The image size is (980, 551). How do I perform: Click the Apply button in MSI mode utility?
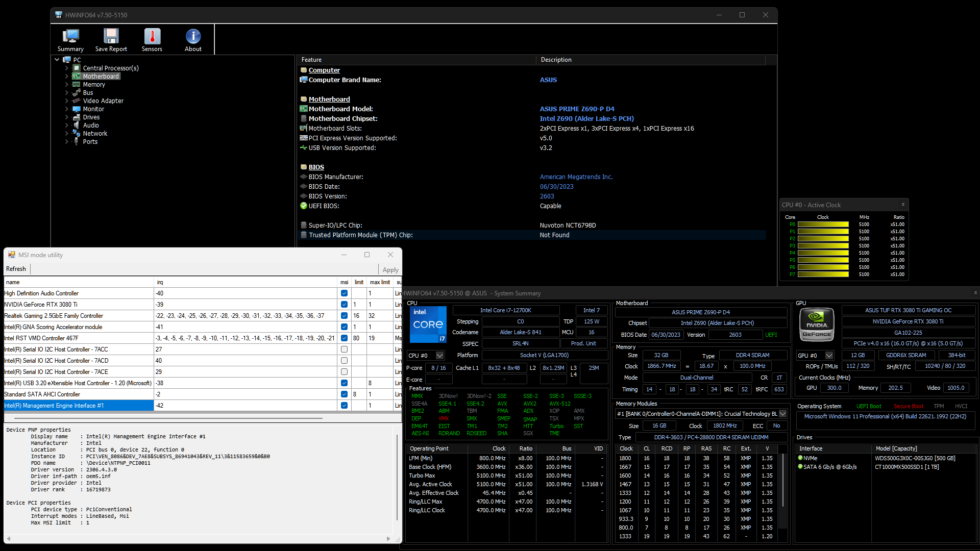(x=390, y=269)
